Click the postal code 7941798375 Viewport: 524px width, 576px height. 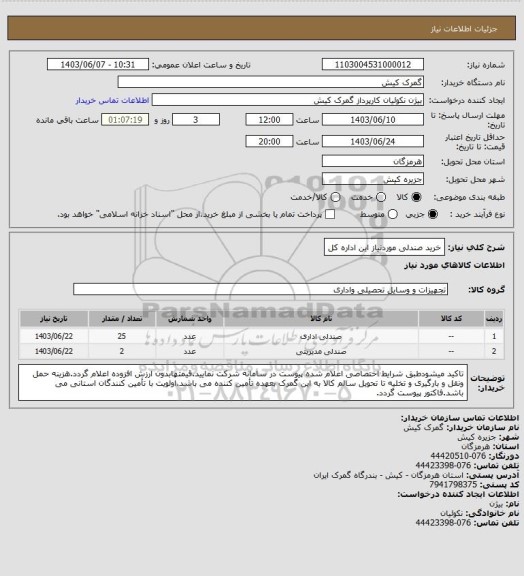tap(453, 485)
